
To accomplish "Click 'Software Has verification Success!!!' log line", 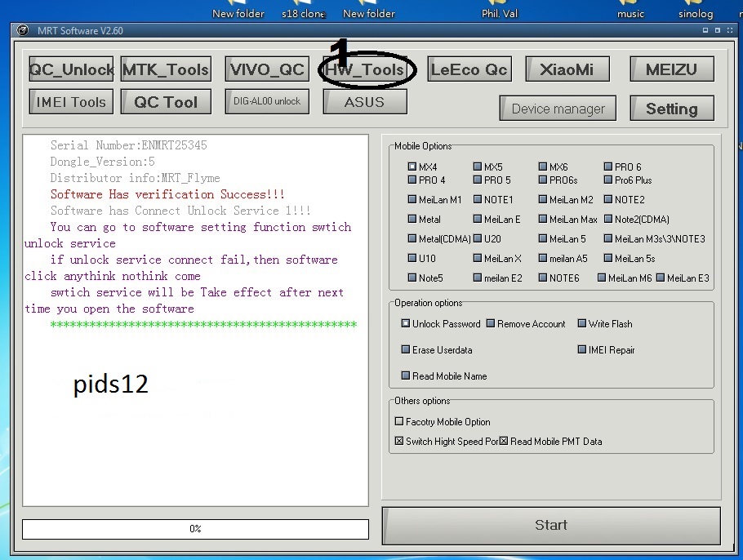I will [x=167, y=194].
